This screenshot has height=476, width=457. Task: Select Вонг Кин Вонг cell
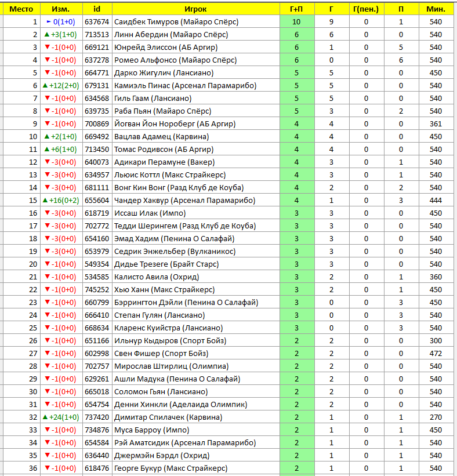coord(196,188)
